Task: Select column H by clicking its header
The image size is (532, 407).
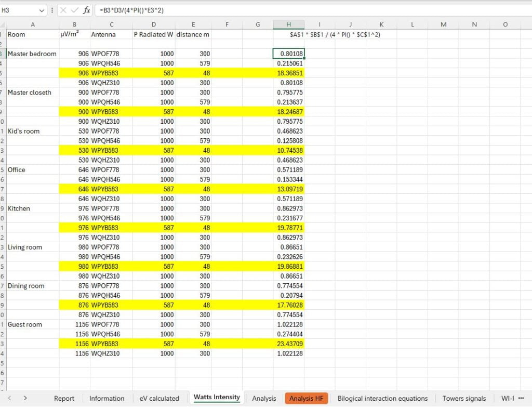Action: 288,24
